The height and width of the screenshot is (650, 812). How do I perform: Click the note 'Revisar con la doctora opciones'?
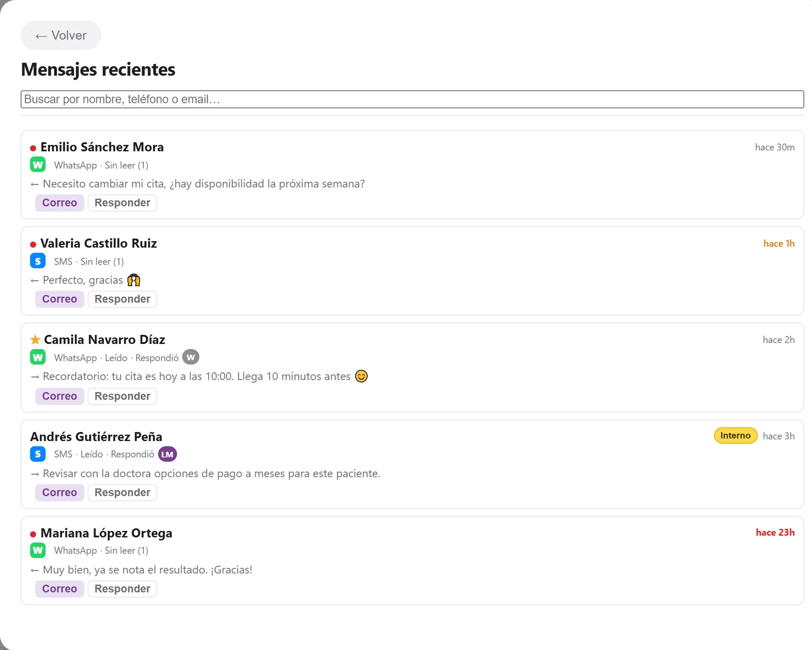205,474
